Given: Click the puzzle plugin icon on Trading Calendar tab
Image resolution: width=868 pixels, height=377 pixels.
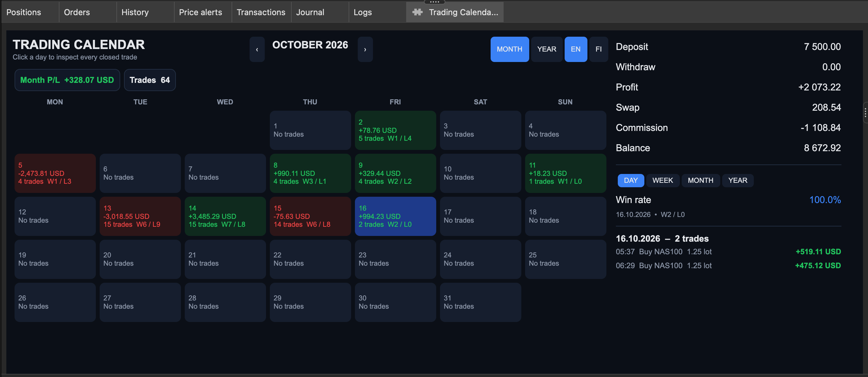Looking at the screenshot, I should [417, 12].
